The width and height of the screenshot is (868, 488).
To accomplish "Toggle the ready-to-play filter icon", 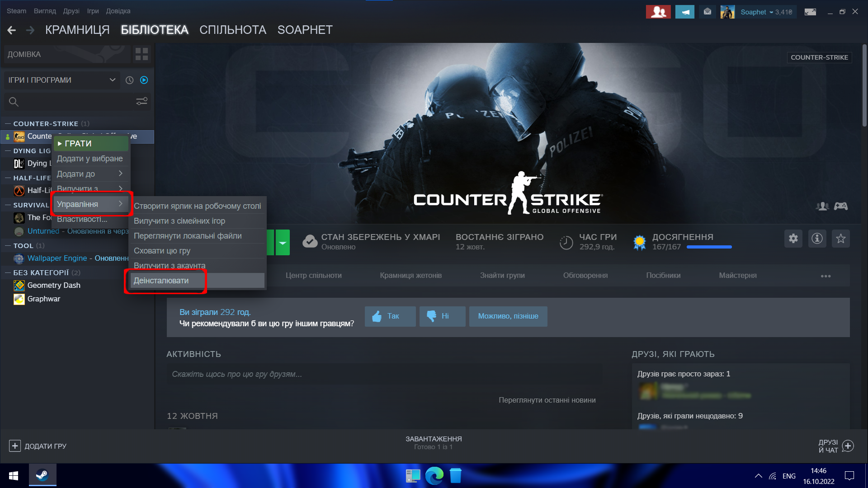I will (144, 80).
